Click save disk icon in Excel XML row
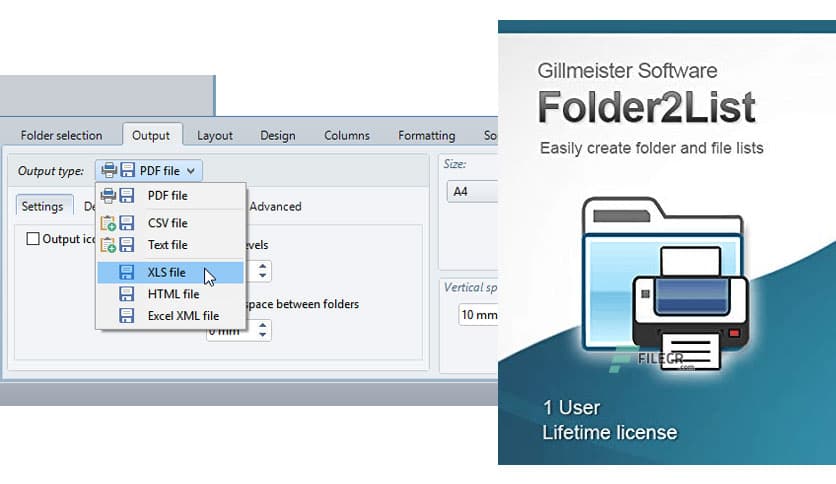The height and width of the screenshot is (484, 836). [x=127, y=316]
